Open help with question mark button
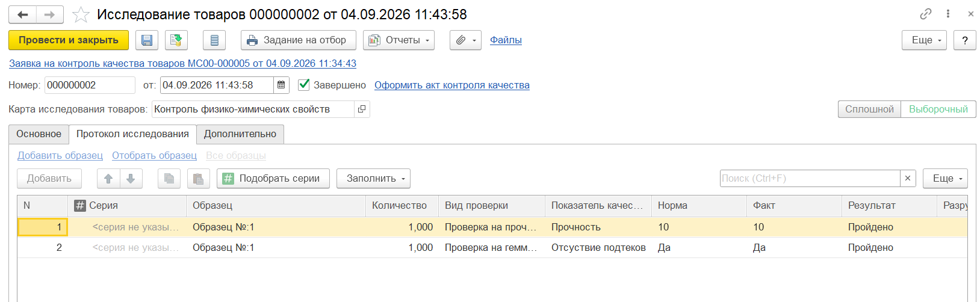The image size is (980, 302). 965,40
